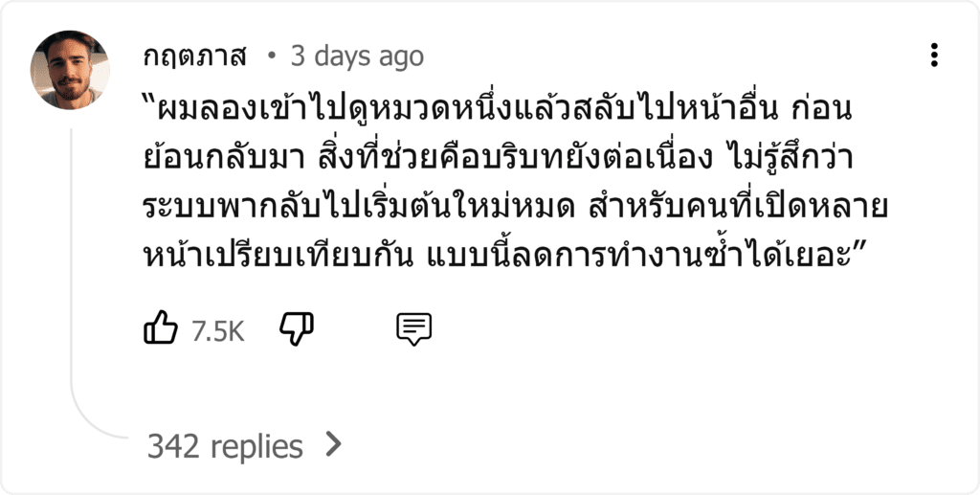View the commenter's profile picture
The width and height of the screenshot is (980, 495).
point(70,70)
